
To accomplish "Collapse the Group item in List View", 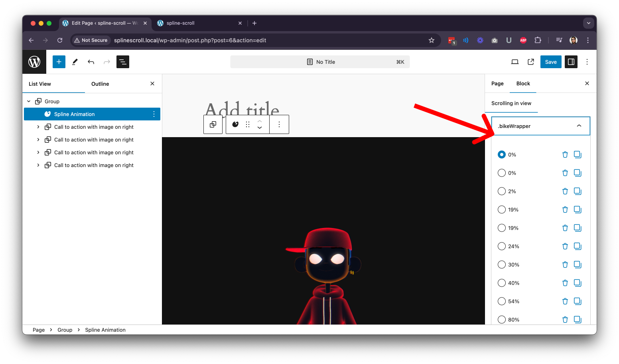I will [29, 101].
